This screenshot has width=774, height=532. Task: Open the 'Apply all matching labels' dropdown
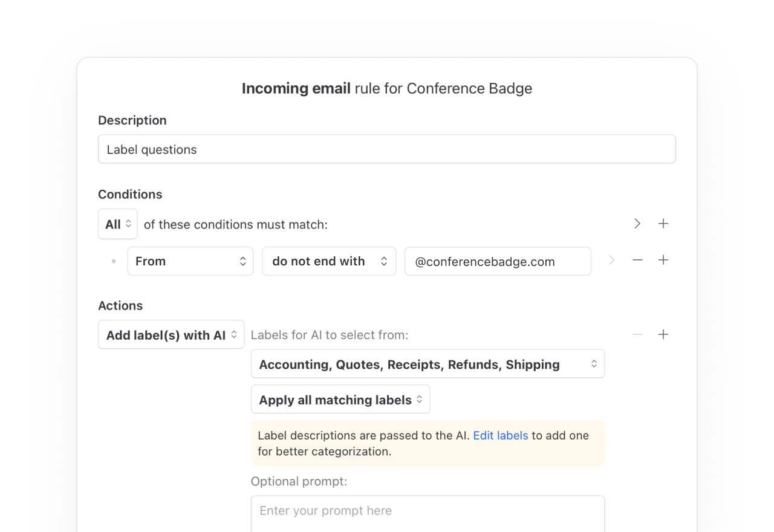point(340,400)
